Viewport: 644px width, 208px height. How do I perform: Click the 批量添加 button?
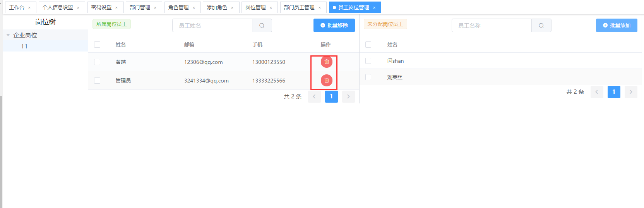point(617,25)
